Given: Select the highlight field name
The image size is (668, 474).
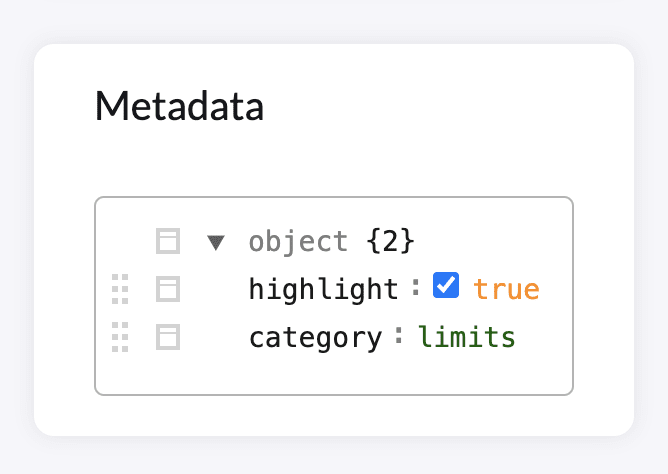Looking at the screenshot, I should coord(324,290).
